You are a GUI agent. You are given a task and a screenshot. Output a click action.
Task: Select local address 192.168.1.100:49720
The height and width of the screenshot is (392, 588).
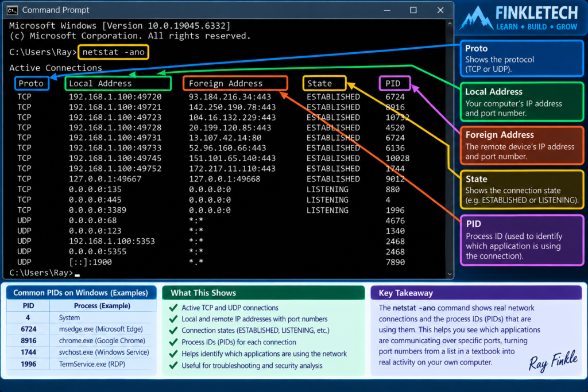[115, 96]
